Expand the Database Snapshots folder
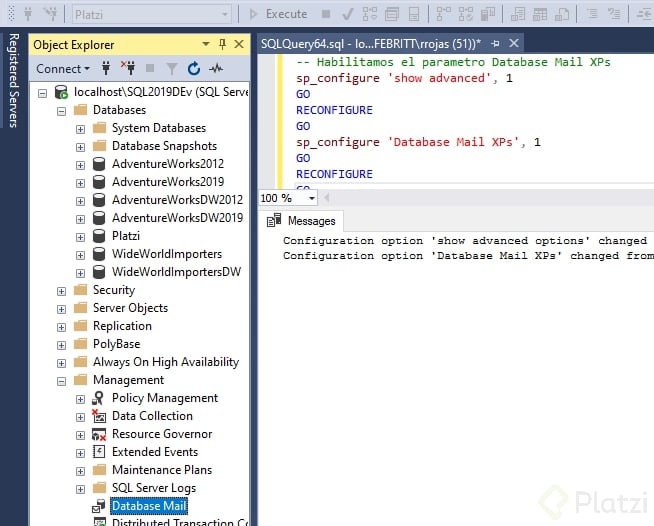 pyautogui.click(x=80, y=147)
